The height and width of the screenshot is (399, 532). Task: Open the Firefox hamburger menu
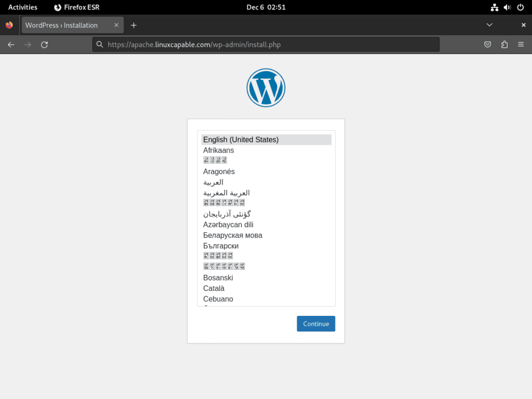click(x=521, y=44)
